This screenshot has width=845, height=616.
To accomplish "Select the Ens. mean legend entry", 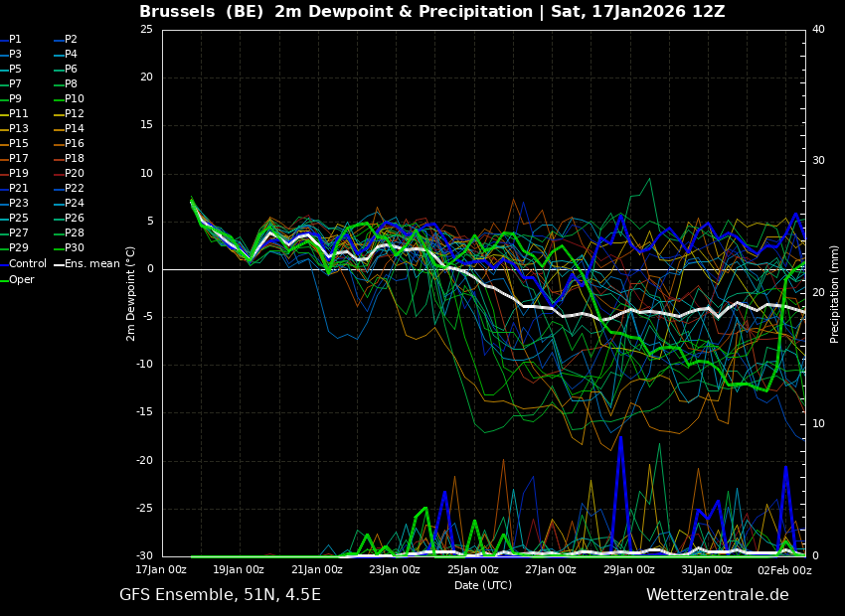I will click(86, 264).
